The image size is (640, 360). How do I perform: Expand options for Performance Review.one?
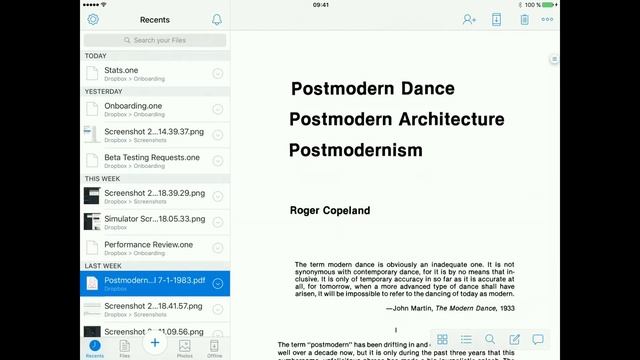coord(218,248)
